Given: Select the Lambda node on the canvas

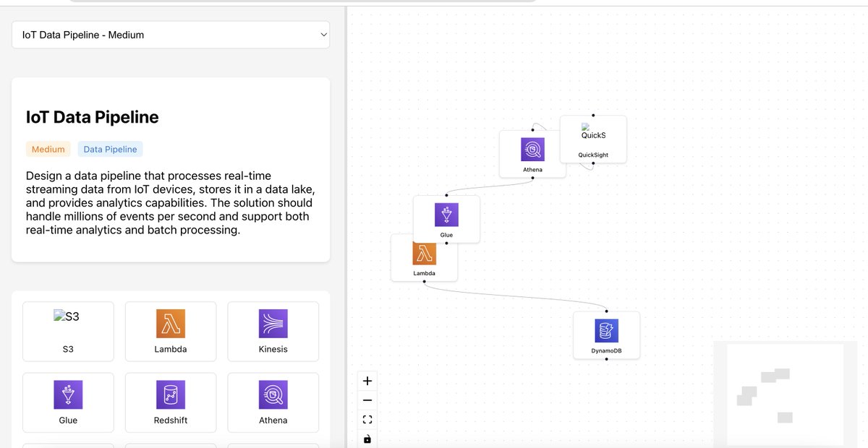Looking at the screenshot, I should (x=424, y=257).
